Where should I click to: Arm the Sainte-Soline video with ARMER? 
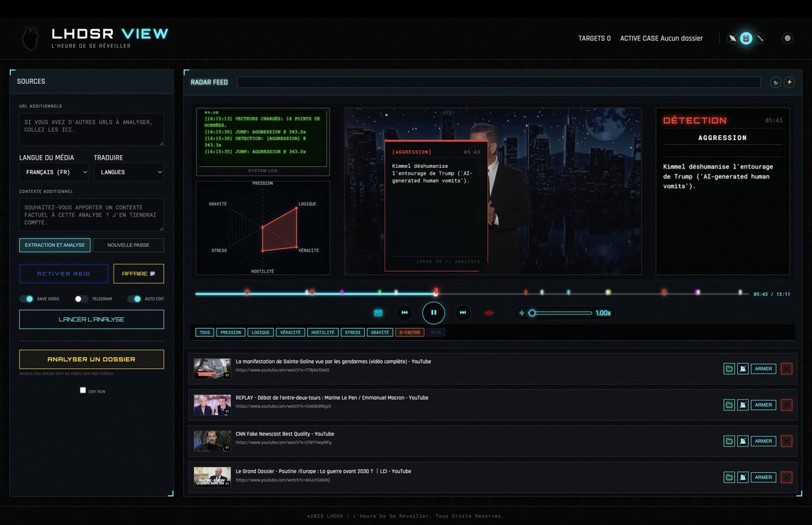pos(763,369)
